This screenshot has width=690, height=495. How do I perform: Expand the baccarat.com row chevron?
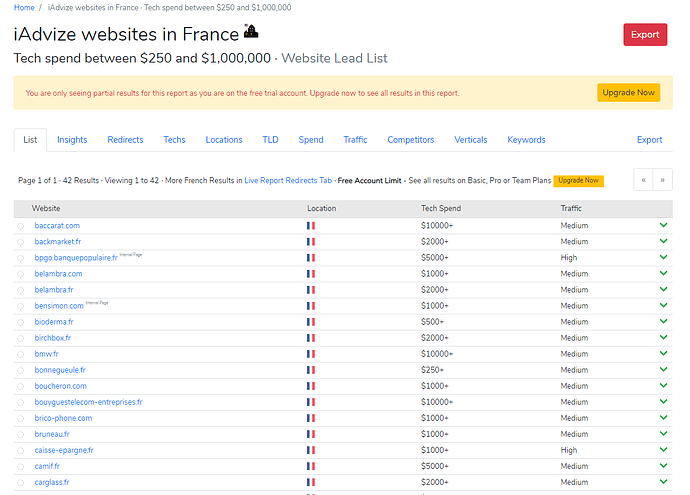664,225
